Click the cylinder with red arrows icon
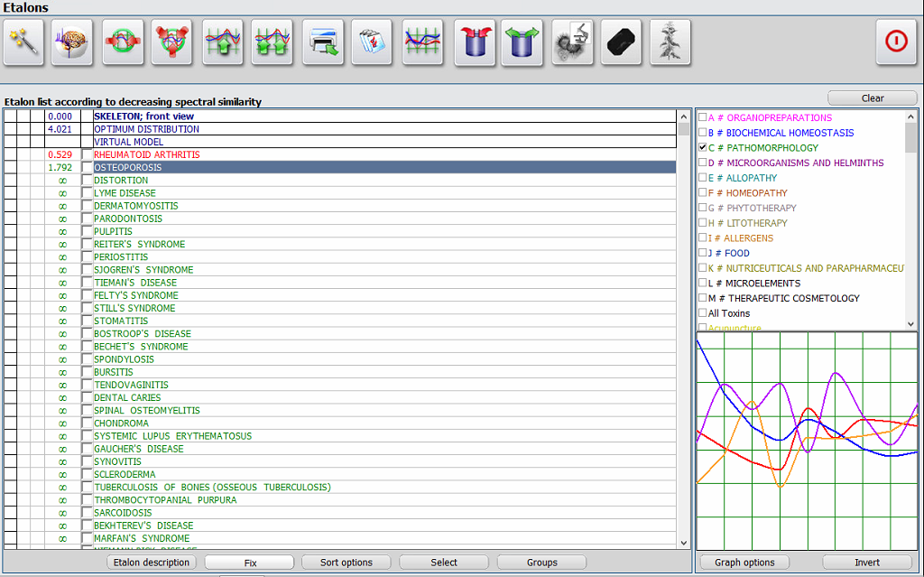The height and width of the screenshot is (577, 924). tap(475, 42)
